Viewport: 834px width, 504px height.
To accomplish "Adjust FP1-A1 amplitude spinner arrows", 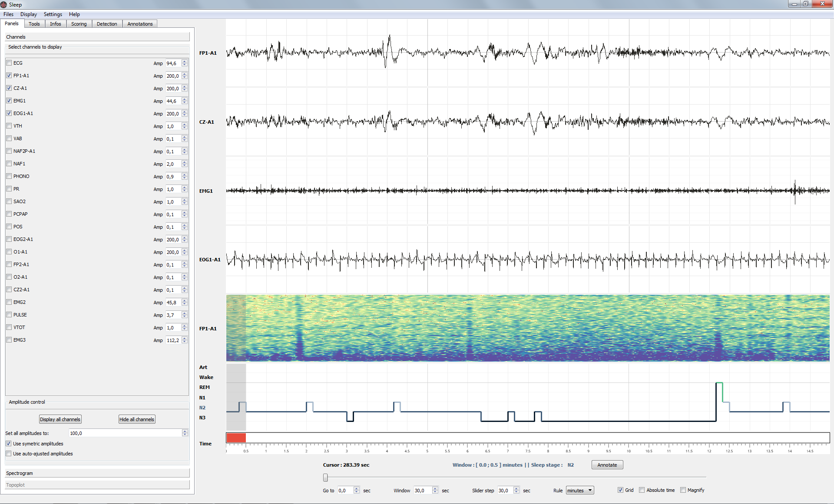I will tap(185, 76).
